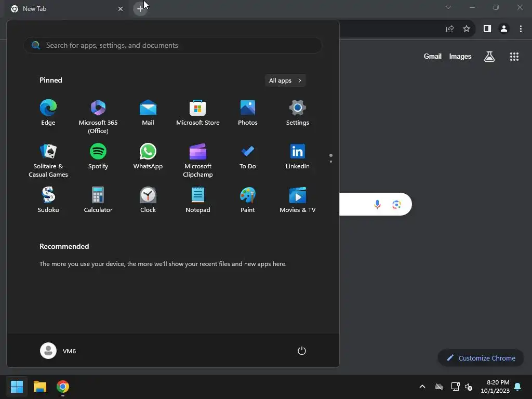Launch Movies & TV
Viewport: 532px width, 399px height.
click(298, 200)
